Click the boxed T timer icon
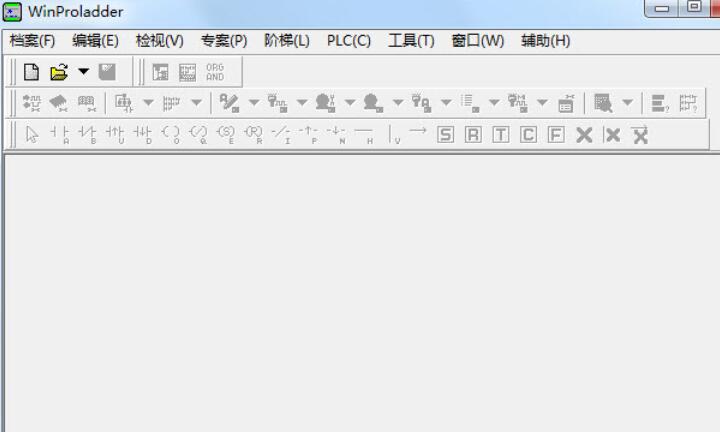Image resolution: width=720 pixels, height=432 pixels. click(501, 135)
